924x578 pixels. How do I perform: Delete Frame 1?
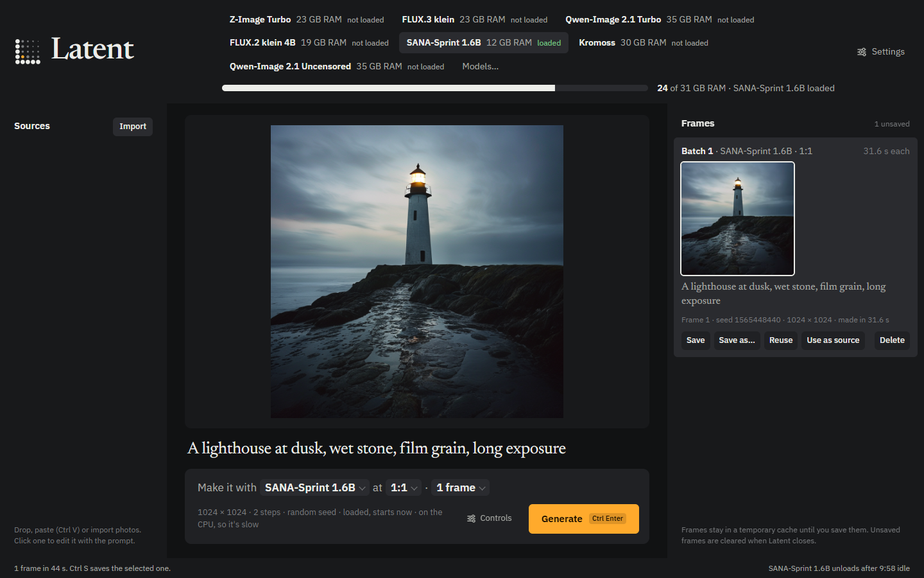pyautogui.click(x=892, y=340)
